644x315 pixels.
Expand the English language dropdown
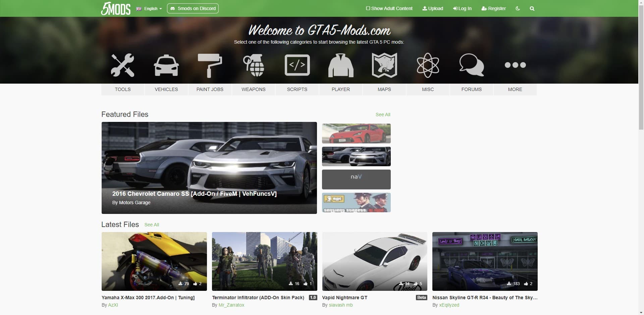149,9
